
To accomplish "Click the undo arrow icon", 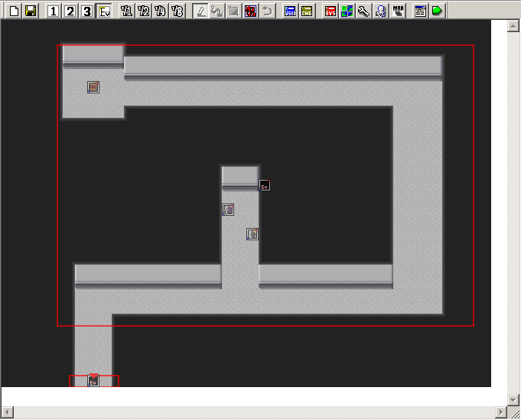I will (267, 11).
